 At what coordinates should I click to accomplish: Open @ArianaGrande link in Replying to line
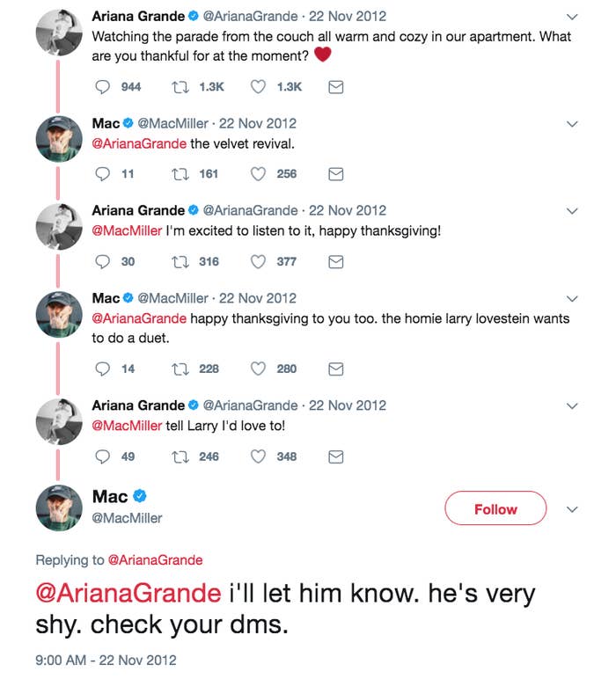155,560
